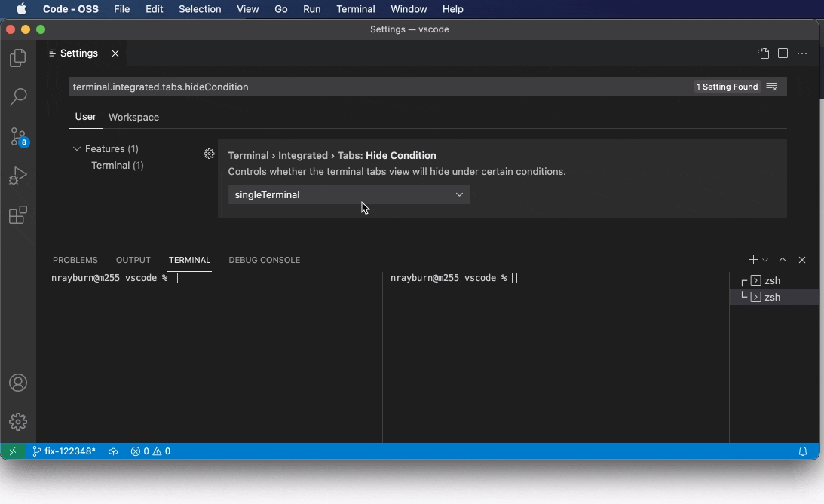Image resolution: width=824 pixels, height=504 pixels.
Task: Switch to DEBUG CONSOLE tab
Action: (265, 260)
